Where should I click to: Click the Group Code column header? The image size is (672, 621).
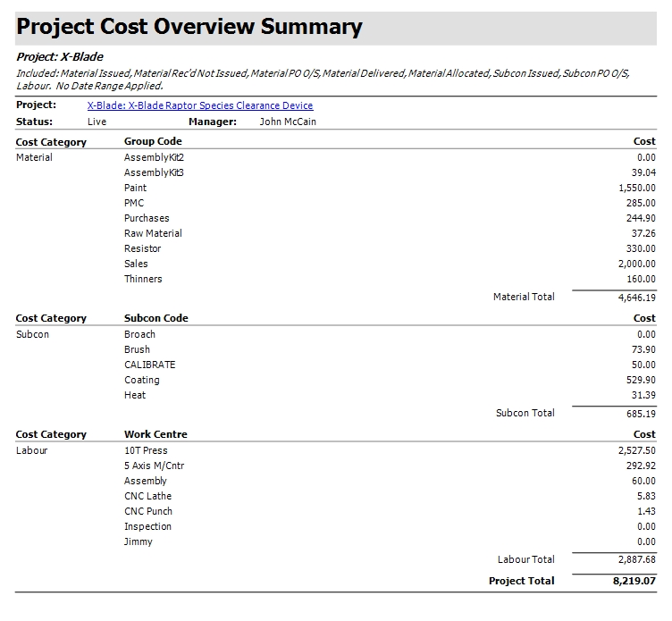click(153, 141)
